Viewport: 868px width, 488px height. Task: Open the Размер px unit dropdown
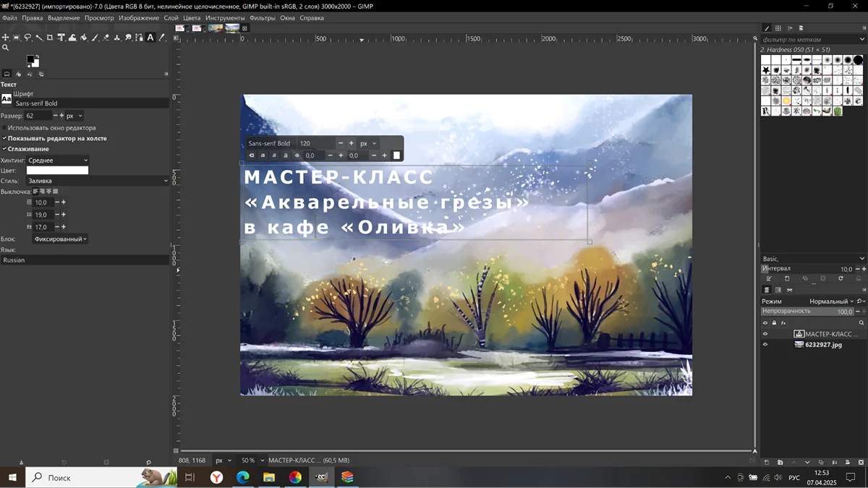pyautogui.click(x=75, y=116)
